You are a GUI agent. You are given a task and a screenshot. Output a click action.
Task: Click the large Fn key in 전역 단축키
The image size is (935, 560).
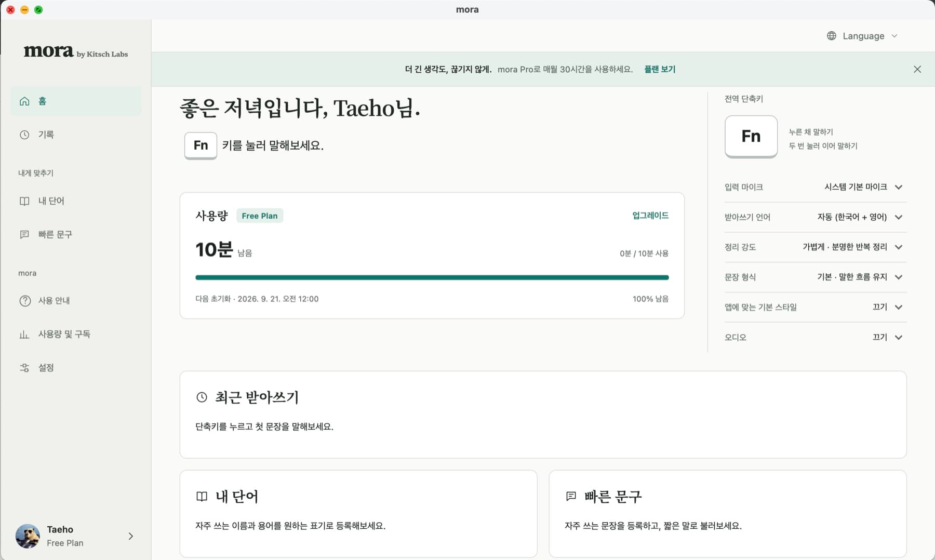(751, 136)
